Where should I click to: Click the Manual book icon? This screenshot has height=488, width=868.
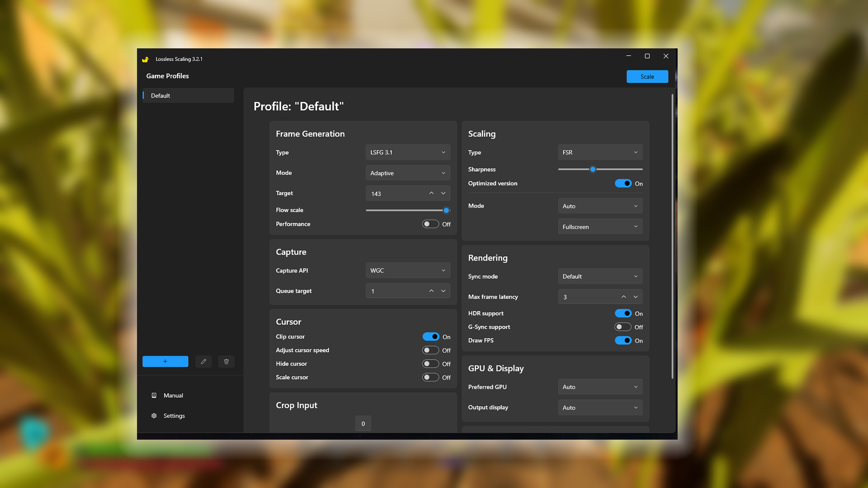154,395
